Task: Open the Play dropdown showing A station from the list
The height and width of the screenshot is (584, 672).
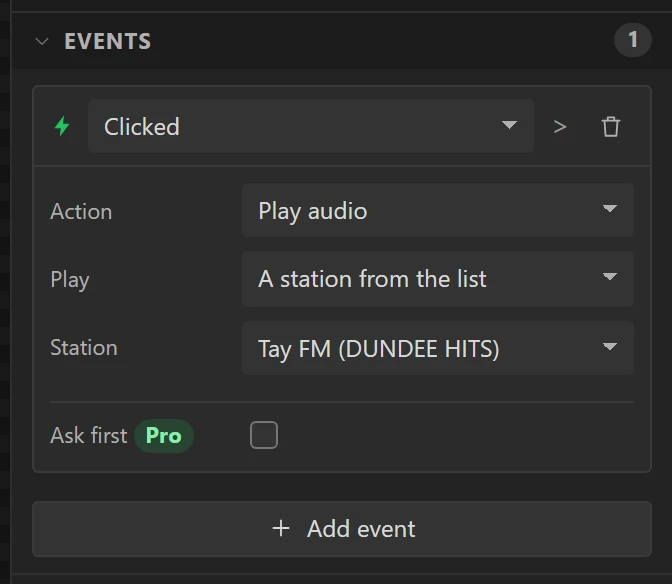Action: click(438, 279)
